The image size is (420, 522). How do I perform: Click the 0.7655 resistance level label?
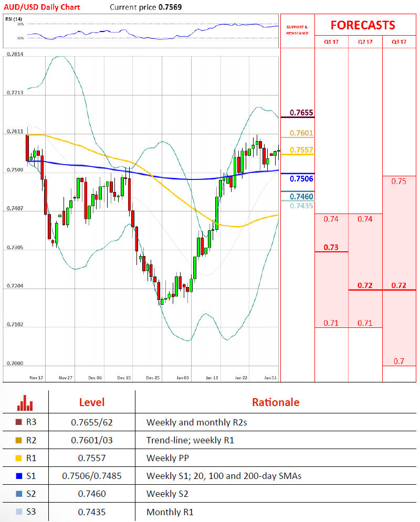[x=301, y=112]
